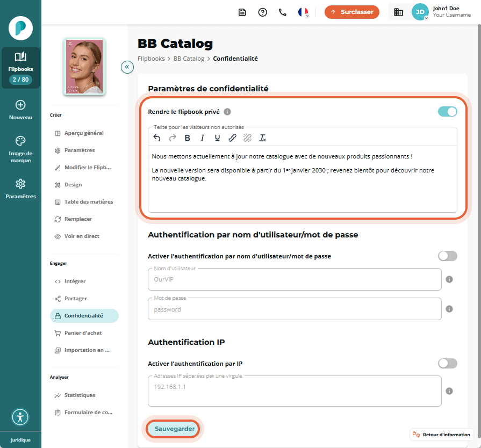Click the Surclasser upgrade button
Viewport: 481px width, 448px height.
[352, 12]
